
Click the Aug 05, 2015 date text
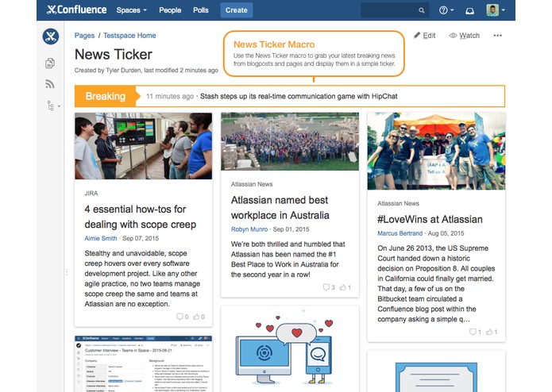[x=446, y=233]
